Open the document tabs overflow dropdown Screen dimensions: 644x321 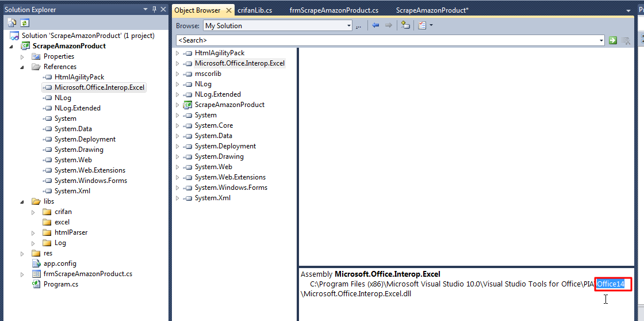(x=629, y=10)
